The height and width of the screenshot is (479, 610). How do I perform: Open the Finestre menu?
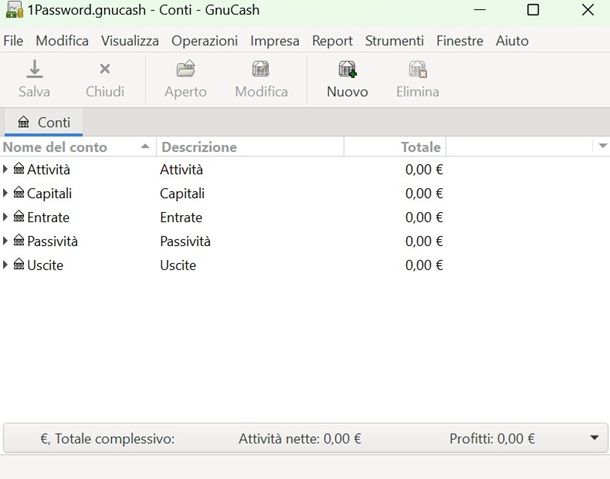[460, 41]
